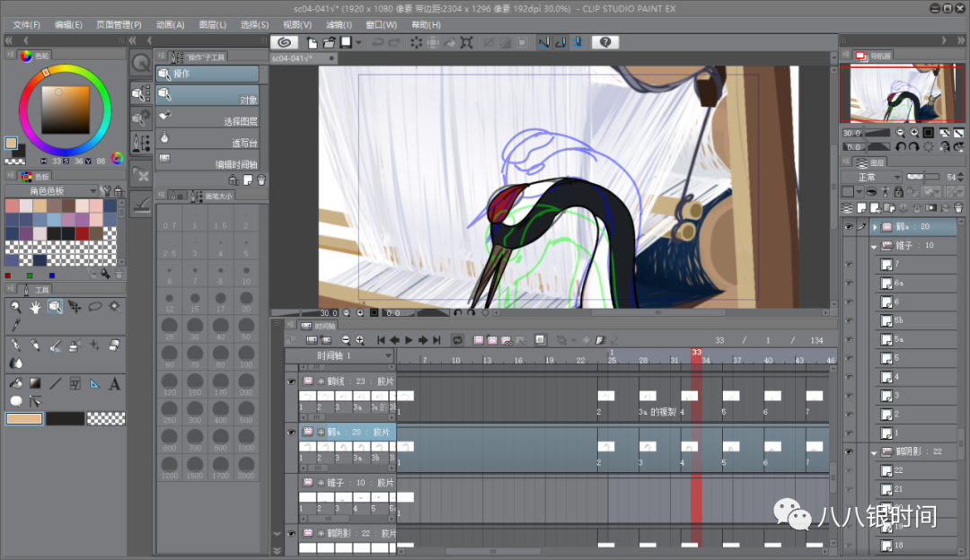The width and height of the screenshot is (970, 560).
Task: Click the delete layer trash icon in layer panel
Action: 958,207
